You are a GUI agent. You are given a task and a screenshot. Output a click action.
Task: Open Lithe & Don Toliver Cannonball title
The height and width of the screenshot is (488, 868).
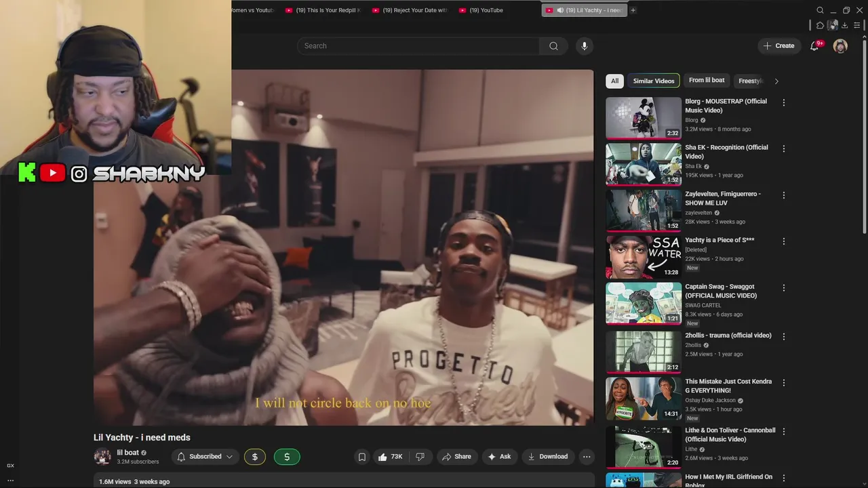tap(730, 435)
